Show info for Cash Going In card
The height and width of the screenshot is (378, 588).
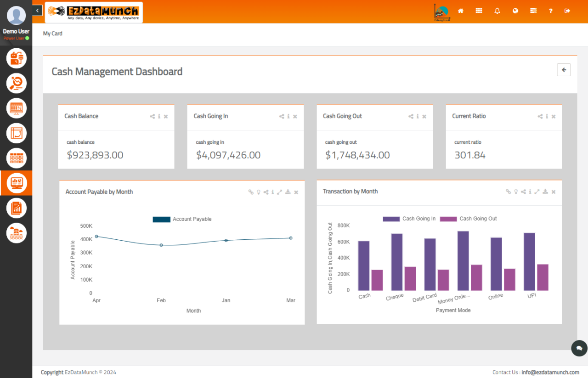click(288, 117)
